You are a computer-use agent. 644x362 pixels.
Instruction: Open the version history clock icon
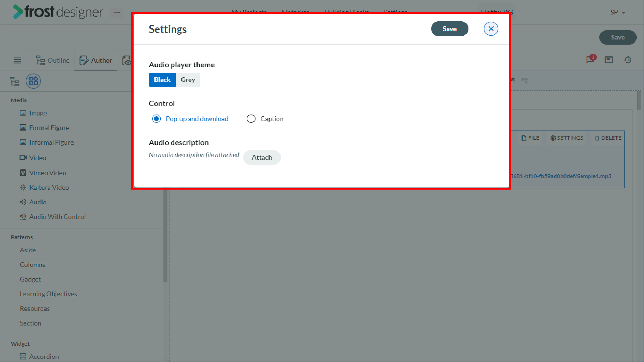click(x=628, y=60)
